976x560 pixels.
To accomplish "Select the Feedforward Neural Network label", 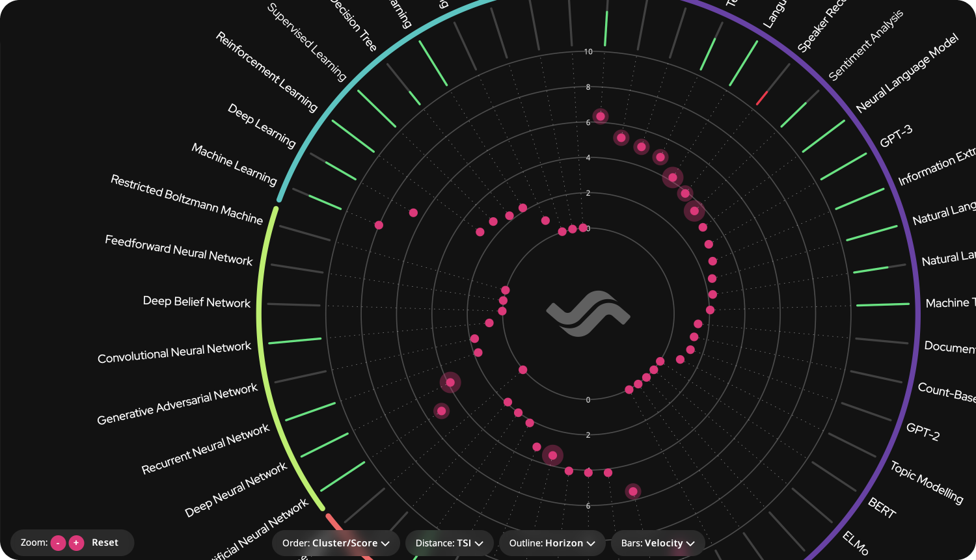I will pyautogui.click(x=179, y=250).
